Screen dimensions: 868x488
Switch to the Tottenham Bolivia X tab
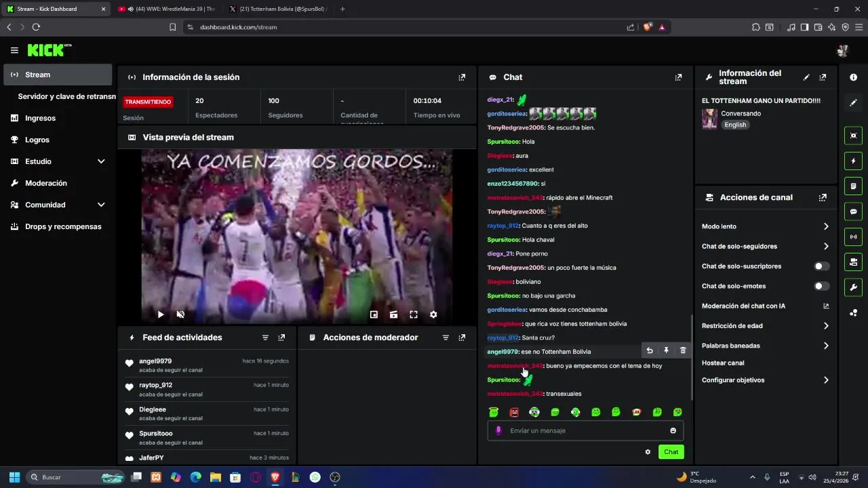[x=279, y=9]
